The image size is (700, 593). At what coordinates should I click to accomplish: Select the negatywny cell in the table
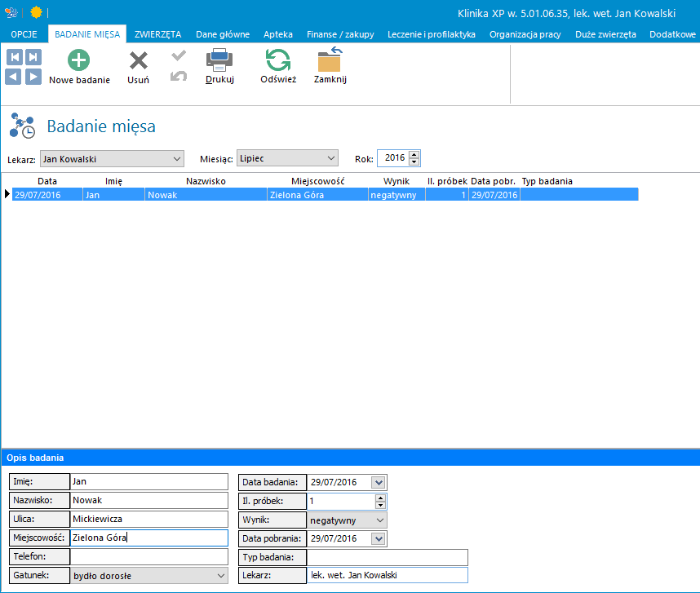pyautogui.click(x=397, y=195)
